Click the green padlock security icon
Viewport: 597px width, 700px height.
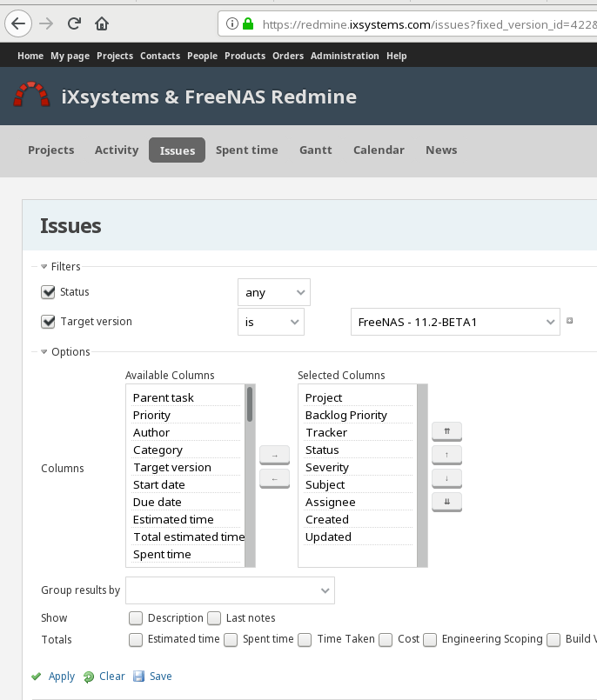(x=248, y=23)
